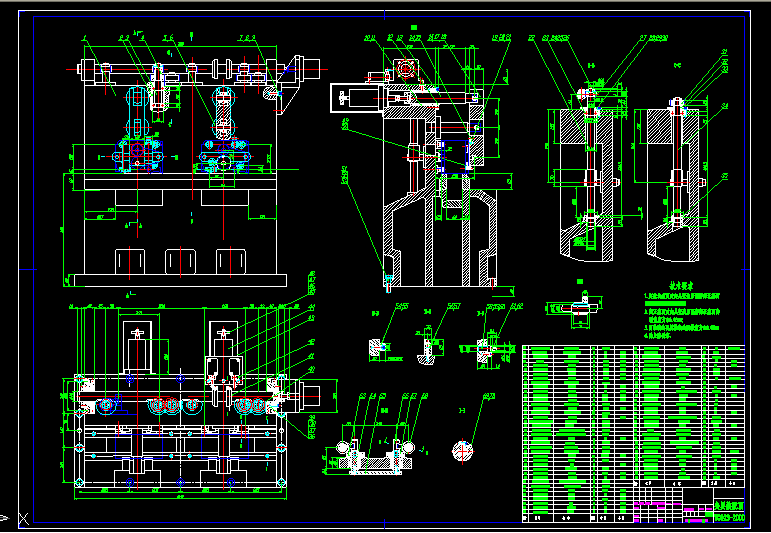The image size is (771, 533).
Task: Select the left cyan clamp arm in front view
Action: (x=137, y=112)
